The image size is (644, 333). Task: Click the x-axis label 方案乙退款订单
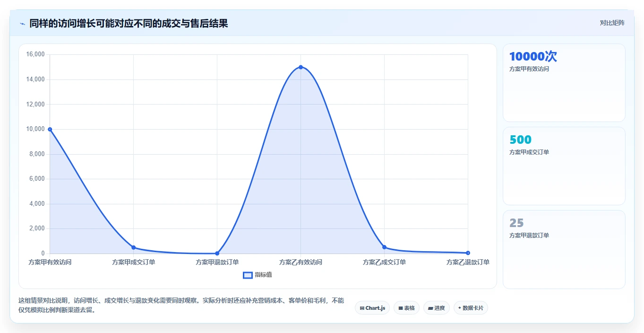468,262
